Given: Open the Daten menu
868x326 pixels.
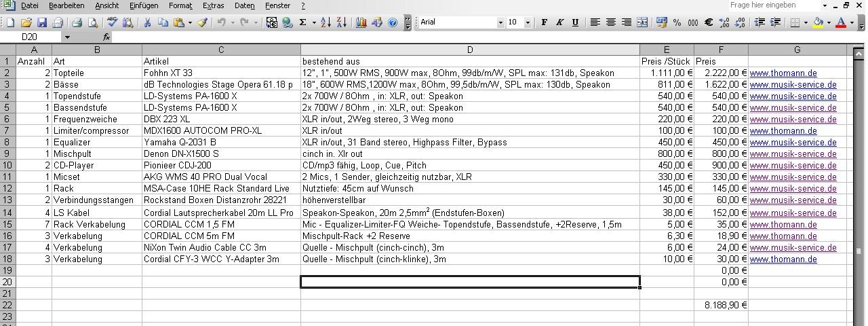Looking at the screenshot, I should coord(245,5).
